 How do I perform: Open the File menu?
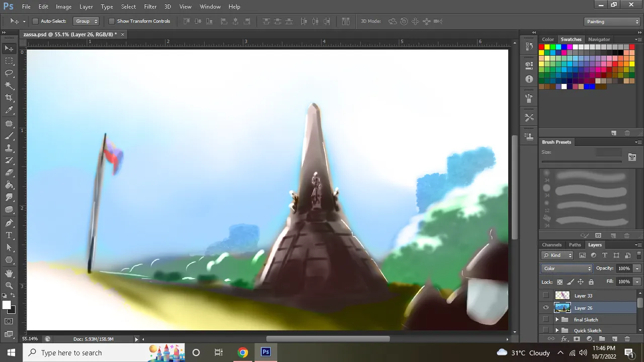[26, 7]
